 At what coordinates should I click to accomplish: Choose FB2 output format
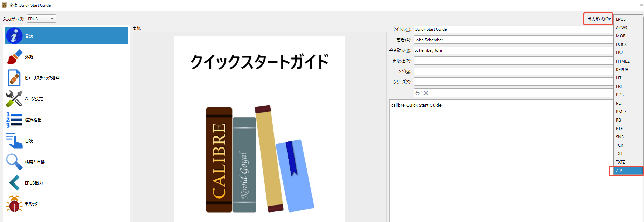coord(628,53)
